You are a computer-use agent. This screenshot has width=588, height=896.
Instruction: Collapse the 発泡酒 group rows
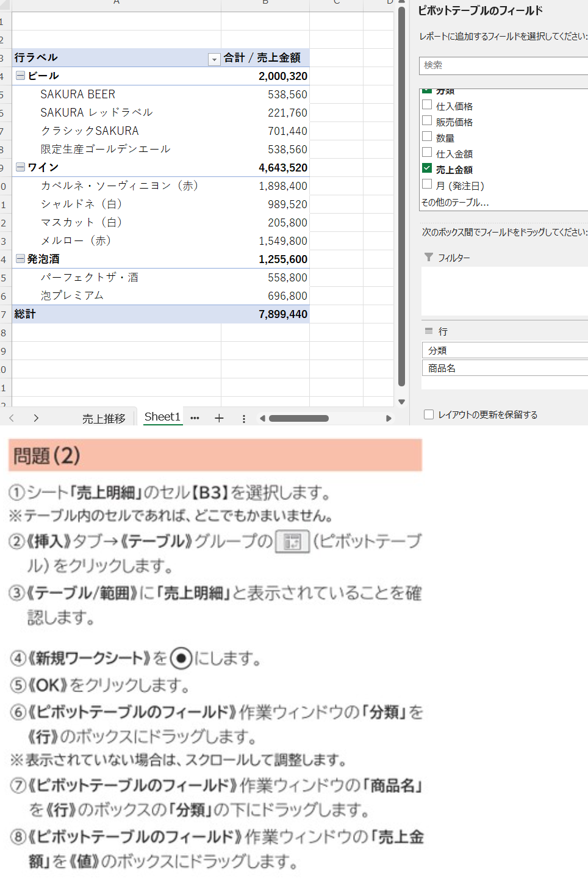[x=20, y=259]
